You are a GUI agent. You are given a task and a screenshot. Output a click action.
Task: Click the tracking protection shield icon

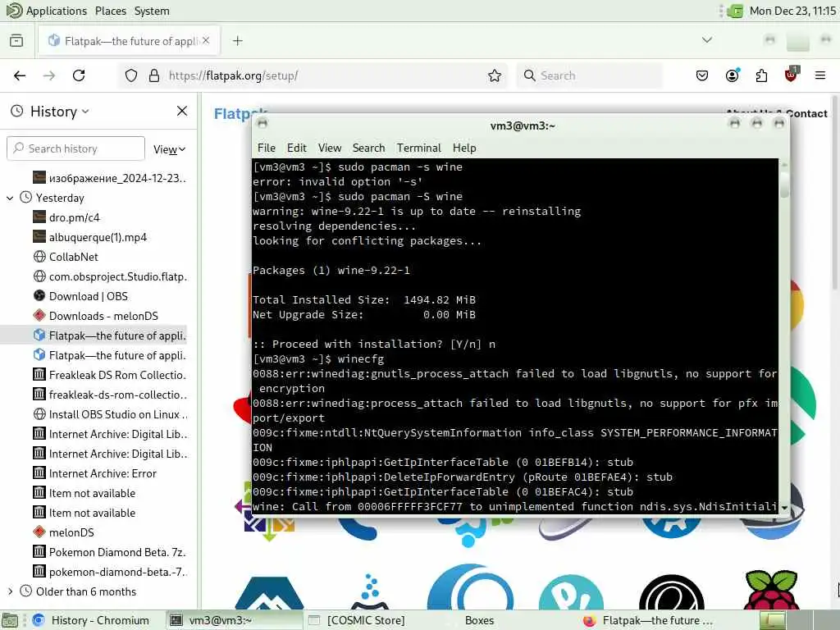pyautogui.click(x=131, y=75)
